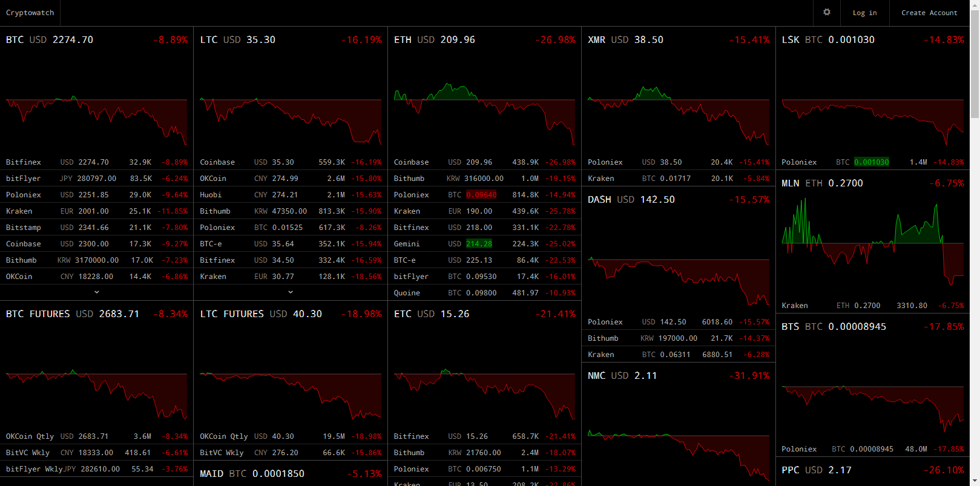Select BitVC Wkly CNY 276.20 row
The image size is (980, 486).
point(291,453)
